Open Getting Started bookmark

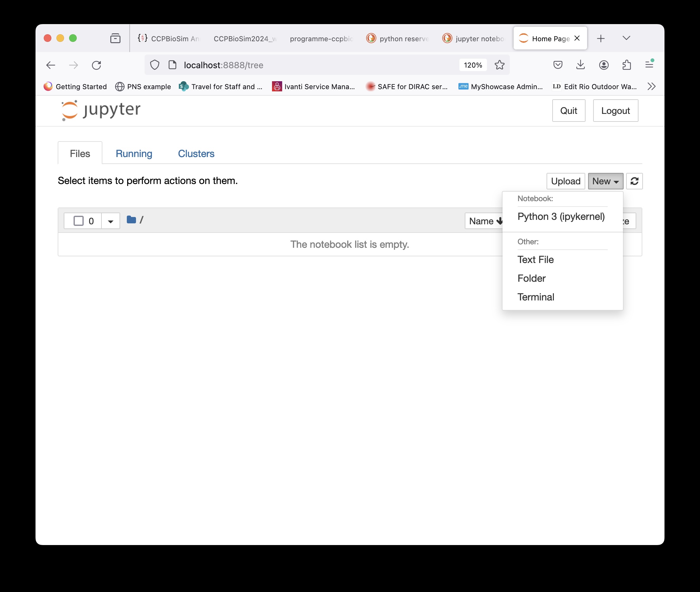(75, 87)
